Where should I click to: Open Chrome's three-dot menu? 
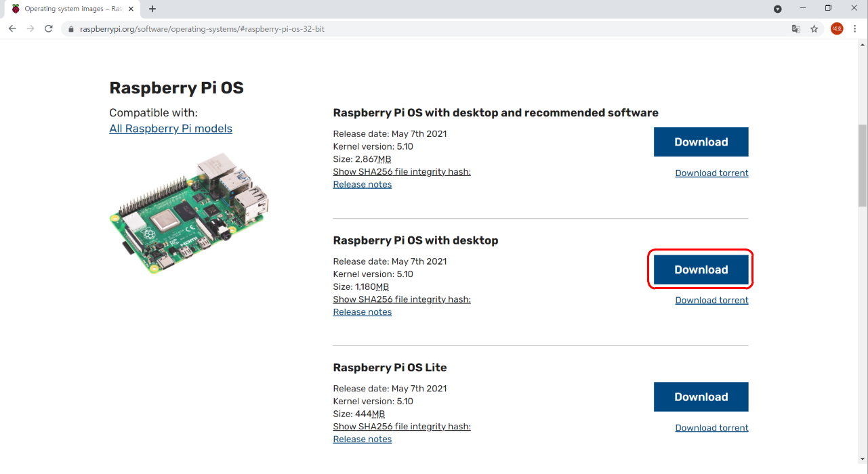click(855, 29)
